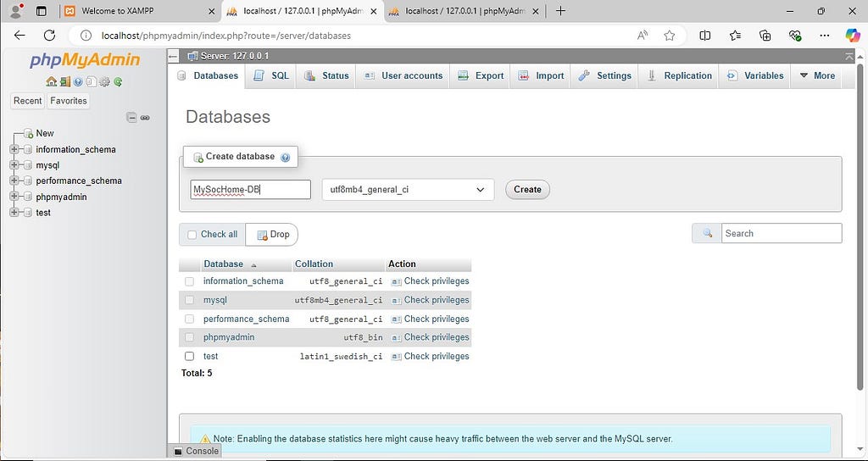Expand information_schema in navigation tree
Screen dimensions: 868x461
pos(14,149)
